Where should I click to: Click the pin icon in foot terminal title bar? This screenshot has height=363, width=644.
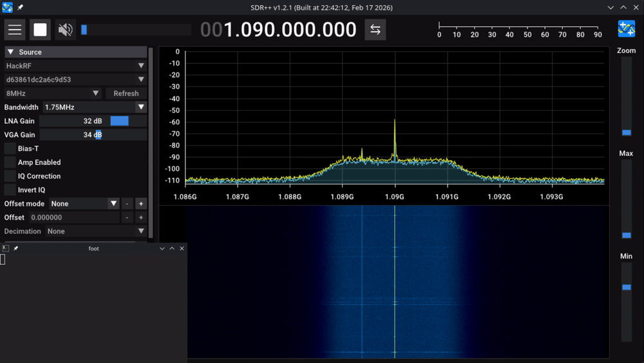pos(16,248)
